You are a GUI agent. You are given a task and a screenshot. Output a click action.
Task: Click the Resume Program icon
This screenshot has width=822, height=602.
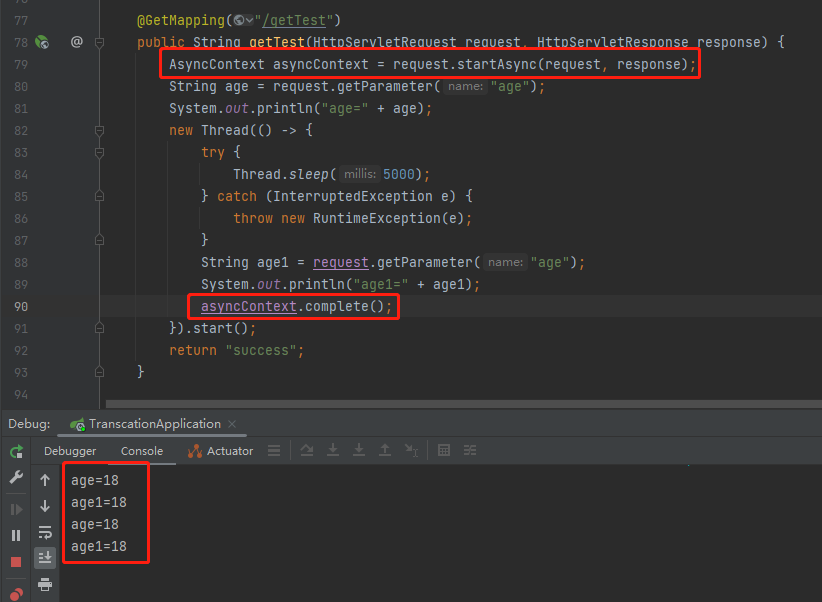point(16,509)
